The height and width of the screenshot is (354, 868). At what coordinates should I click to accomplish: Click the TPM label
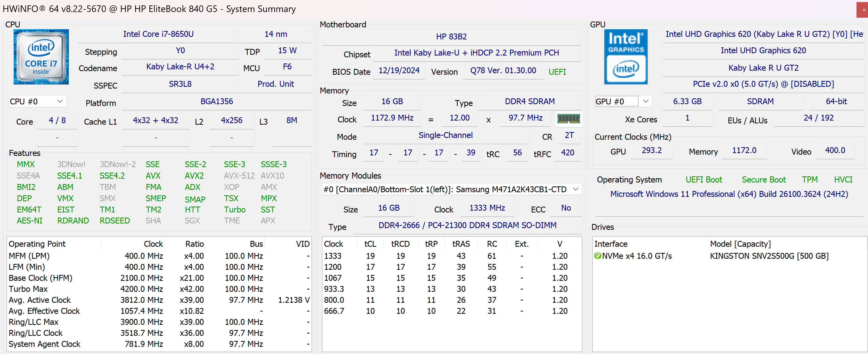pyautogui.click(x=810, y=179)
